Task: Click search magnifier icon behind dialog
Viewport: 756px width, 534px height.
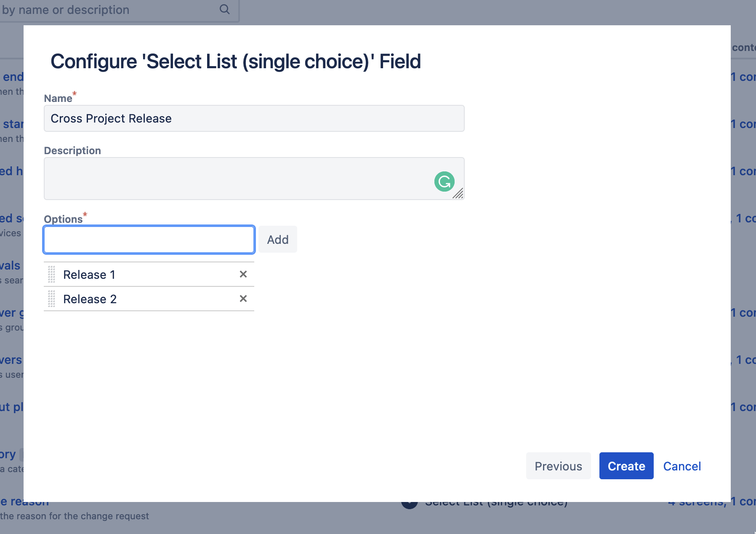Action: tap(225, 9)
